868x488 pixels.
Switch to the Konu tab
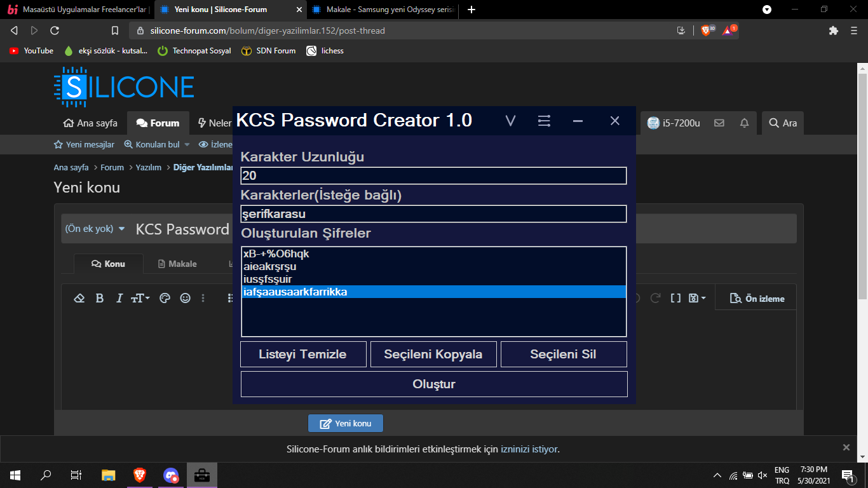pyautogui.click(x=109, y=264)
